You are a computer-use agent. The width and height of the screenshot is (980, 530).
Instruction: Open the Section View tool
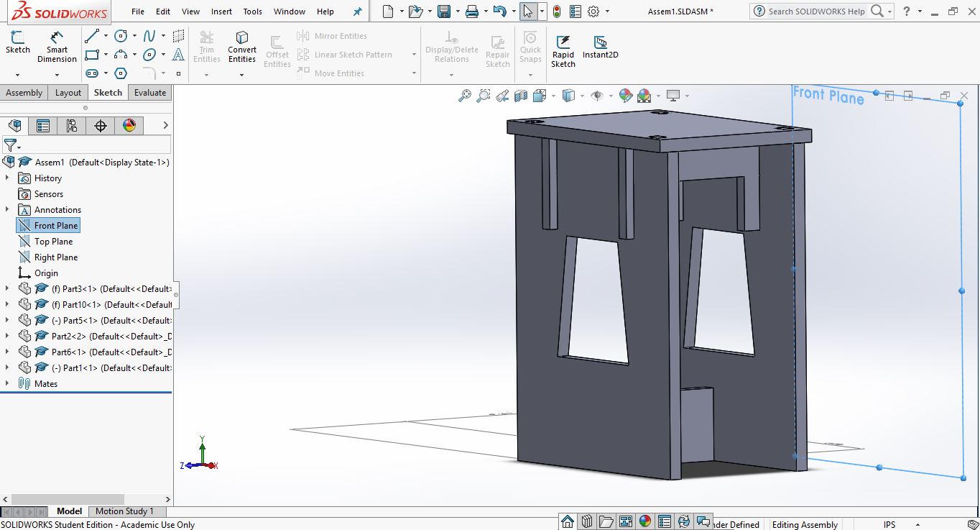(x=521, y=96)
